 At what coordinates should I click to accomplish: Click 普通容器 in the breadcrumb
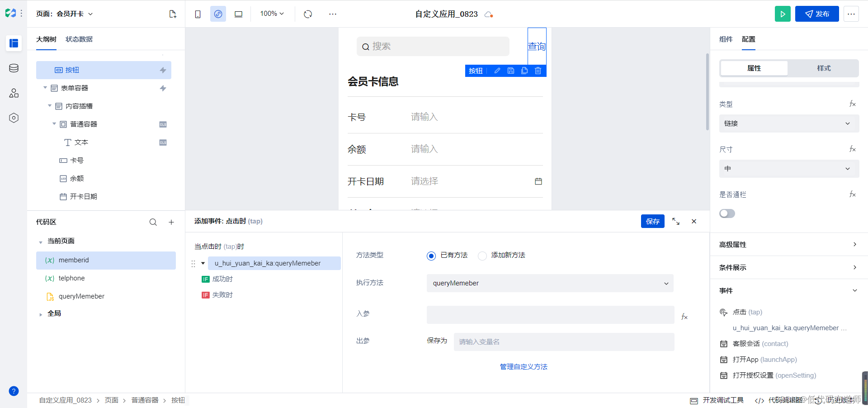point(145,400)
